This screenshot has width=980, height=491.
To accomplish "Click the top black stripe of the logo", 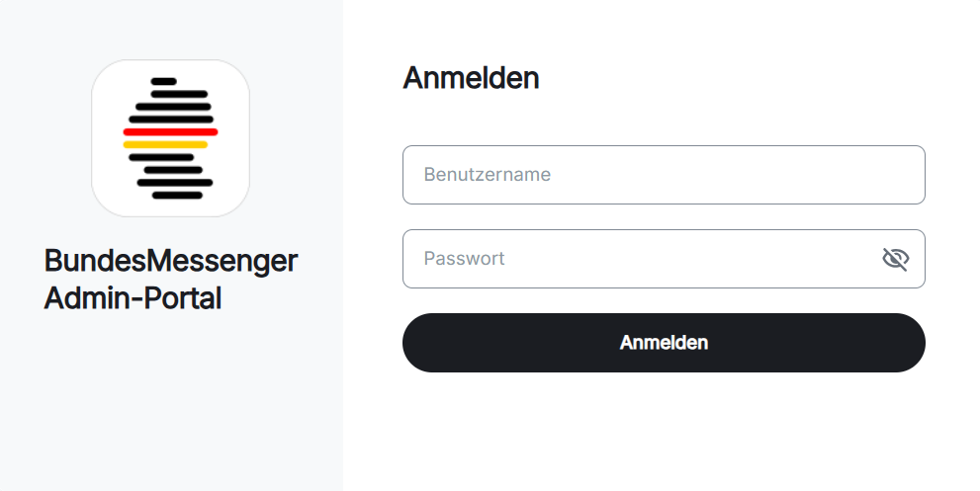I will [164, 81].
